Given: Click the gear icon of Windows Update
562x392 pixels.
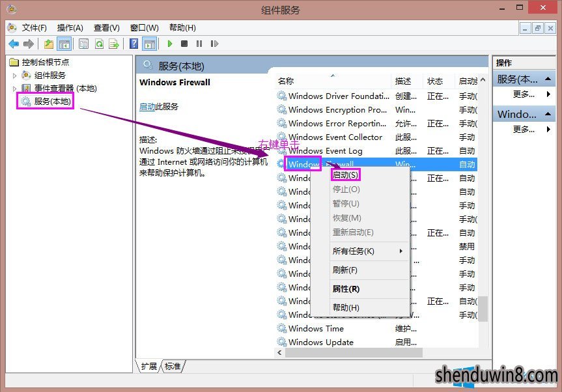Looking at the screenshot, I should pos(282,342).
